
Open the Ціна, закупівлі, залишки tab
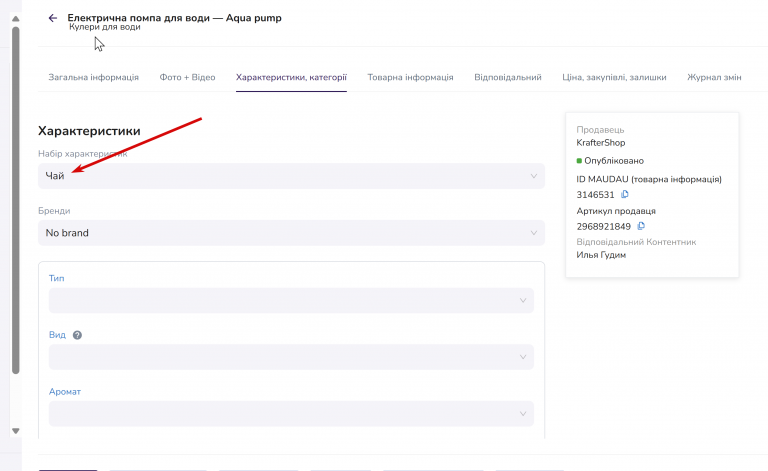(x=614, y=77)
